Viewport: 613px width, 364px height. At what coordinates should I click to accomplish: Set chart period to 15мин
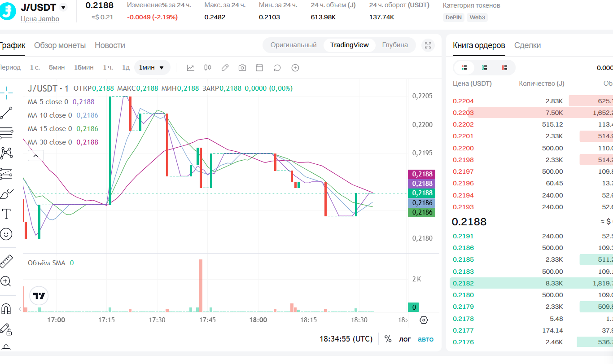(x=84, y=67)
